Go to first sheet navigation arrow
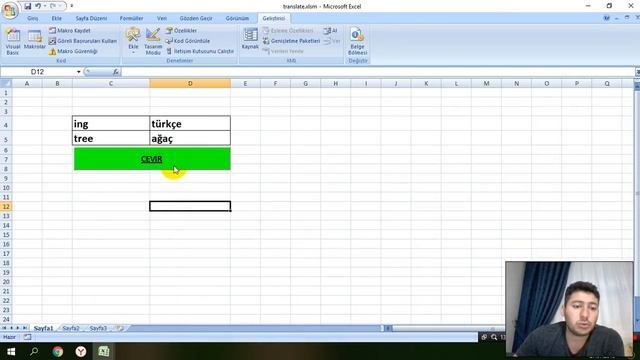Image resolution: width=640 pixels, height=360 pixels. coord(4,328)
